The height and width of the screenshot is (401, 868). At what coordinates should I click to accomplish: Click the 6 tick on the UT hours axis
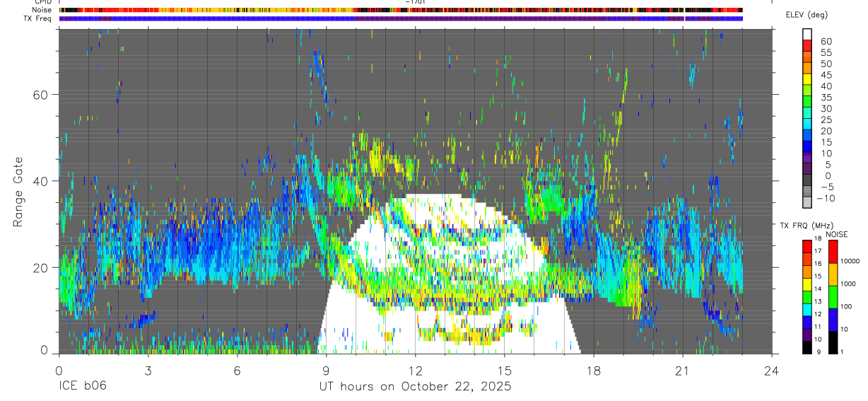pyautogui.click(x=237, y=370)
